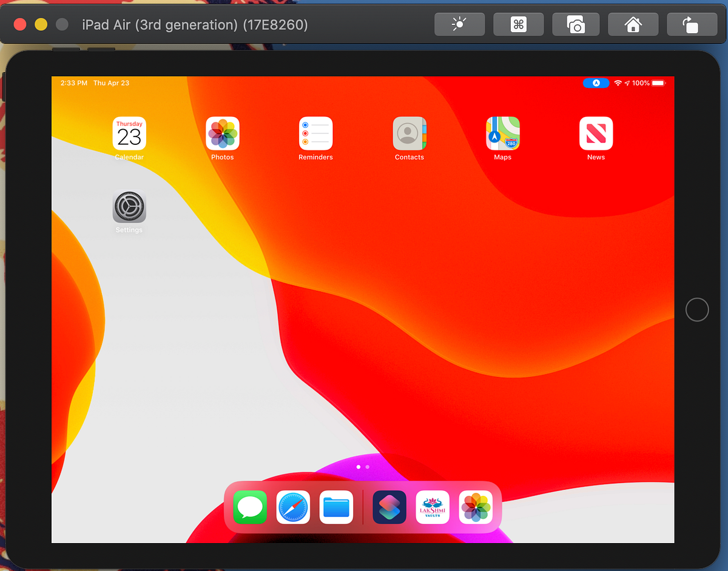Open Photos from the dock

(x=476, y=507)
